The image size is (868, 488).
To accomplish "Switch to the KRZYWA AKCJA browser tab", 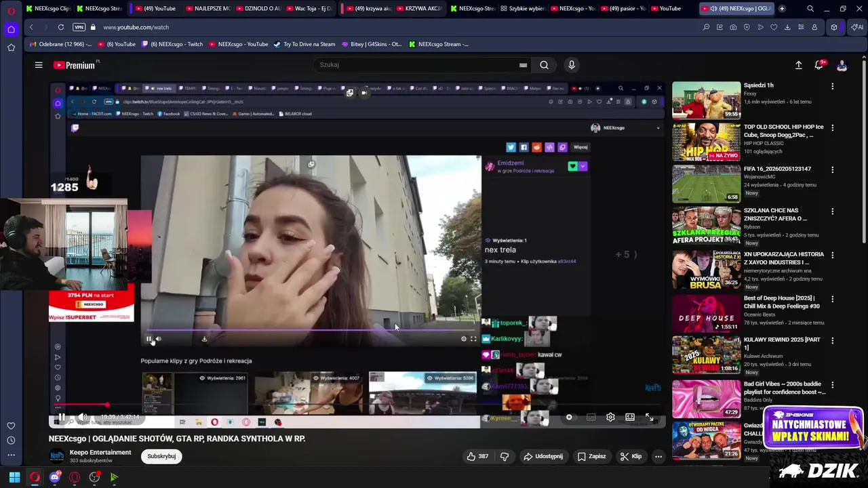I will click(420, 9).
